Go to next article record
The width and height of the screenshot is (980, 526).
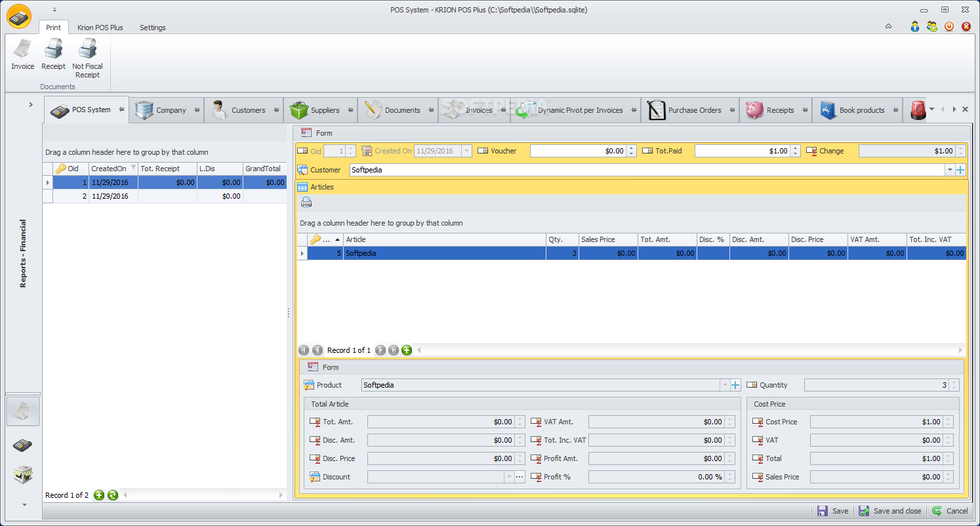pos(380,350)
